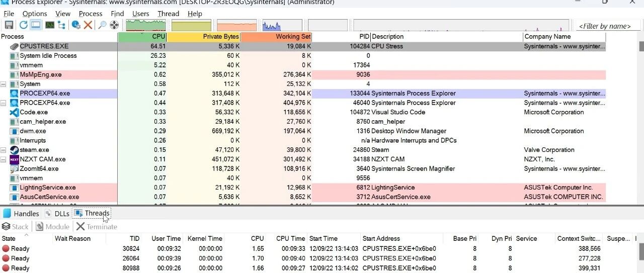Screen dimensions: 644x273
Task: Click the red X Kill Process icon
Action: [x=88, y=25]
